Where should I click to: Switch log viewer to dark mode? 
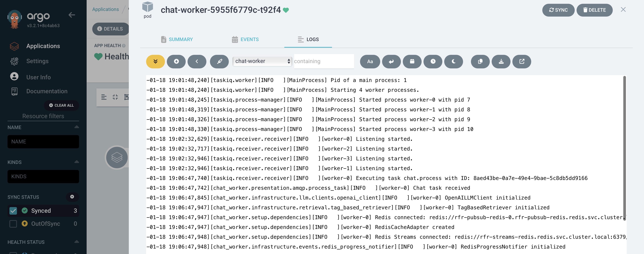(x=453, y=62)
